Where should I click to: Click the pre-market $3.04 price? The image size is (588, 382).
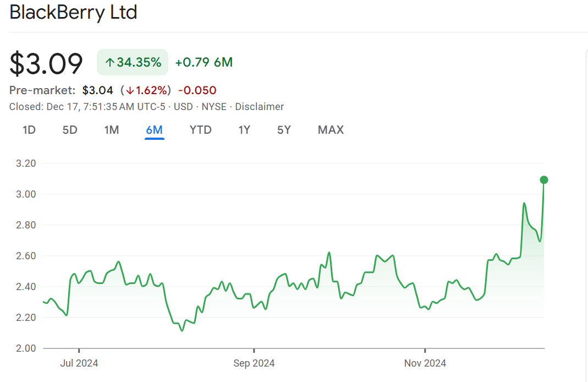97,90
